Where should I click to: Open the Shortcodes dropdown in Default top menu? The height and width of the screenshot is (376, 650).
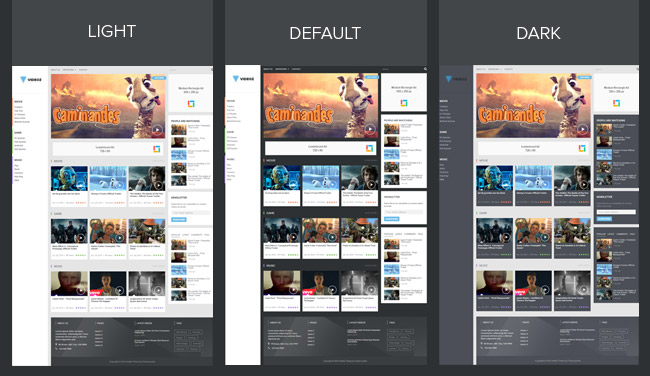click(x=282, y=69)
